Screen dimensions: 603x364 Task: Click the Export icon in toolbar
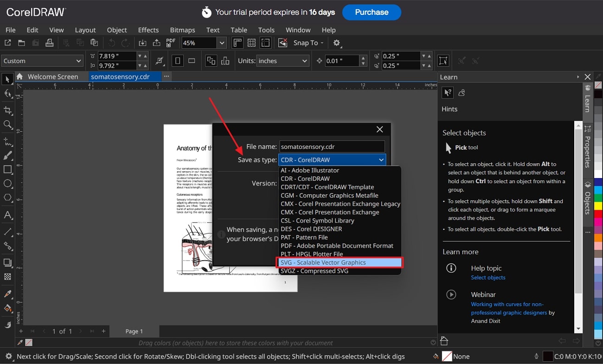pyautogui.click(x=156, y=43)
